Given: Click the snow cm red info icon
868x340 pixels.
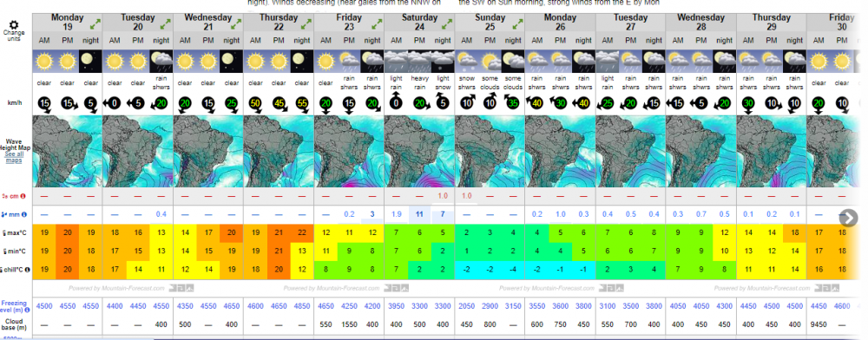Looking at the screenshot, I should [x=24, y=196].
